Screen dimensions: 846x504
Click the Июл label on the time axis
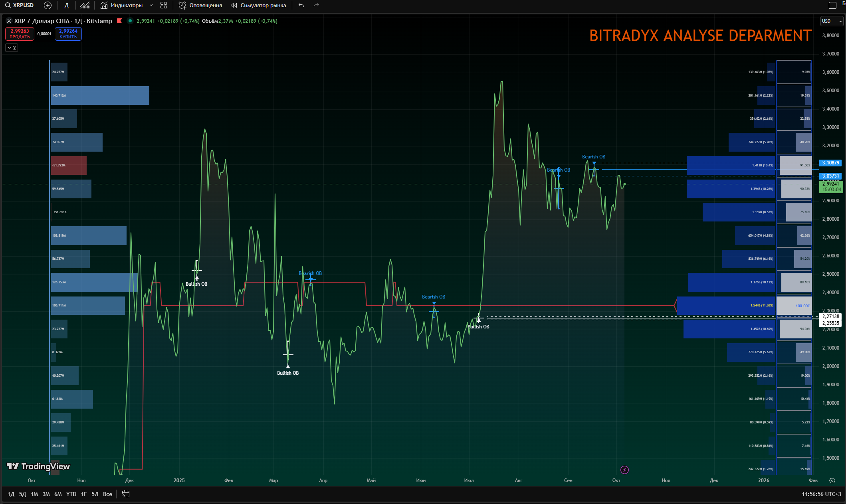(x=469, y=480)
